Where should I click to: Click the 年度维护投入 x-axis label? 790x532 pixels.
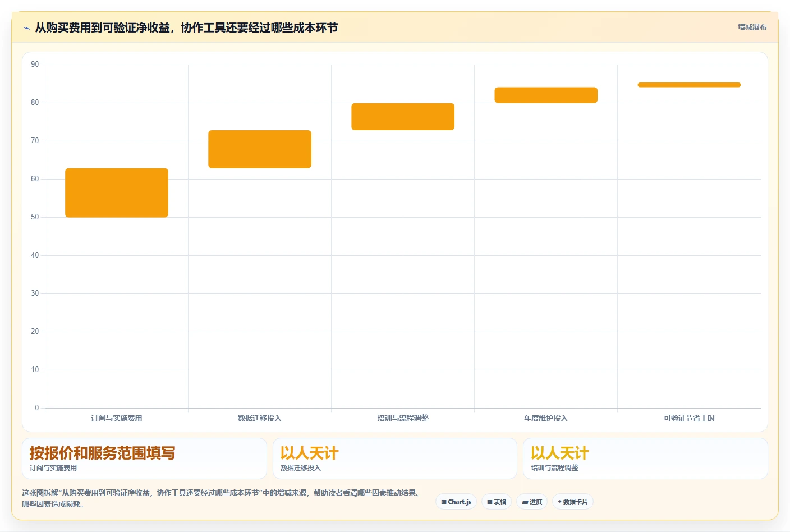546,418
